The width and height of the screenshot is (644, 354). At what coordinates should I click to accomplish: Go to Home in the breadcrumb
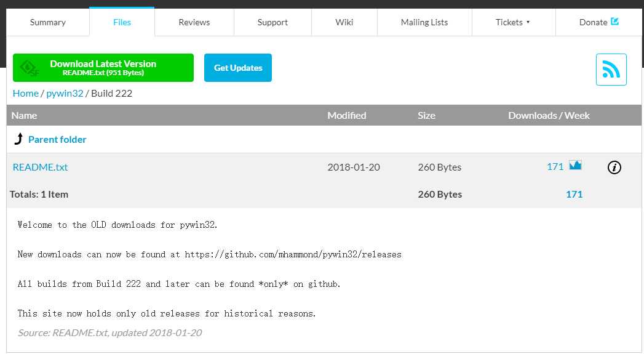tap(25, 94)
